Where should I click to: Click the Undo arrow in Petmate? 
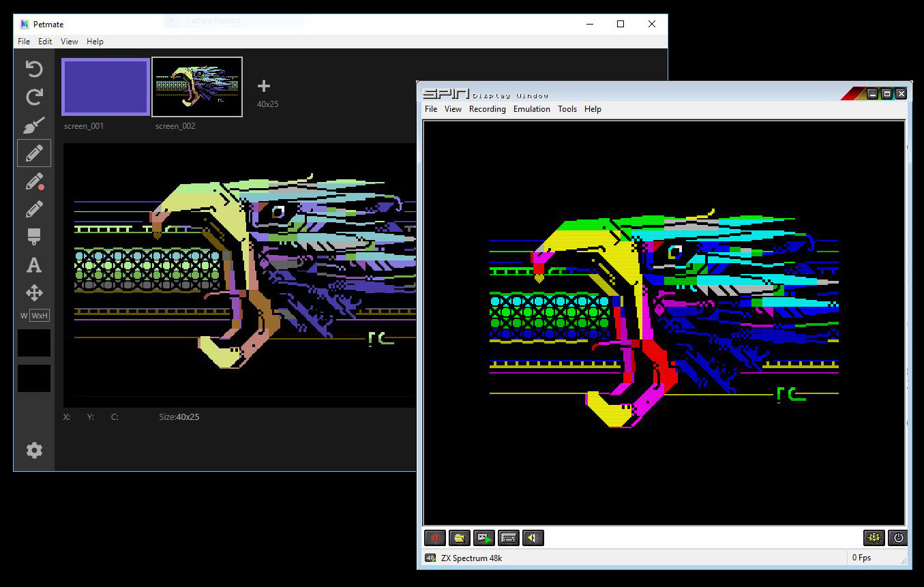(x=34, y=69)
